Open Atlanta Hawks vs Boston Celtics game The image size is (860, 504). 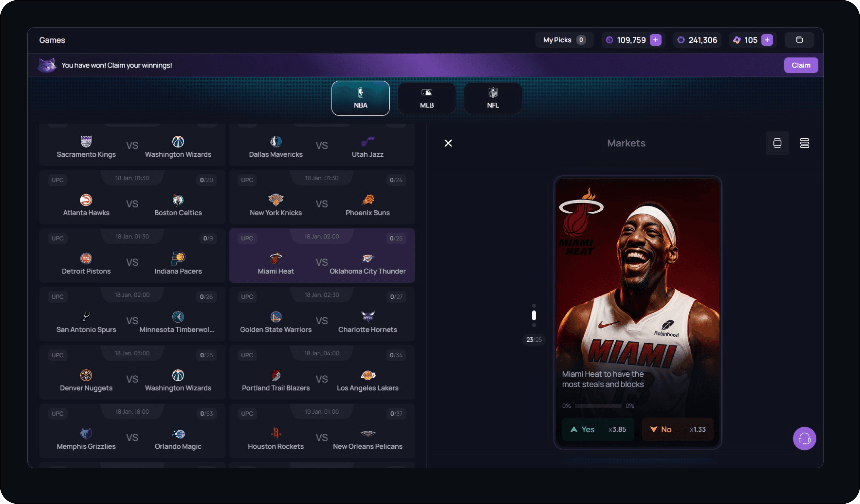[x=132, y=203]
